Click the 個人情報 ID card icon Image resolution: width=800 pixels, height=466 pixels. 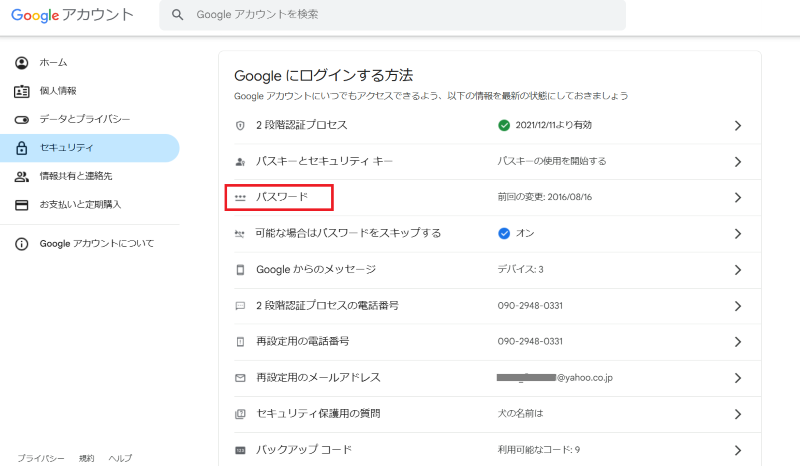coord(21,91)
